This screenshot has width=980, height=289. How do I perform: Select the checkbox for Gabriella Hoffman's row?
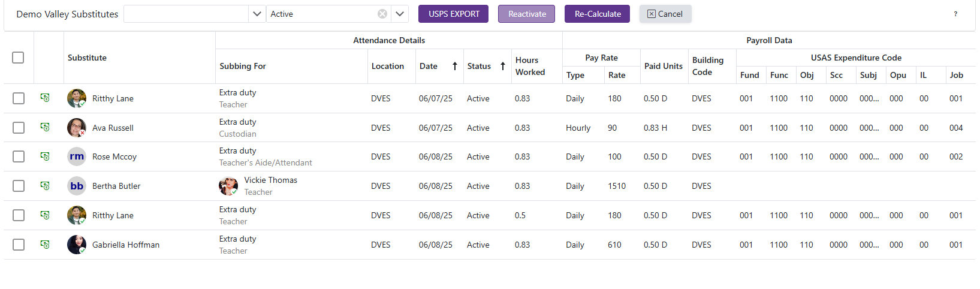tap(19, 245)
